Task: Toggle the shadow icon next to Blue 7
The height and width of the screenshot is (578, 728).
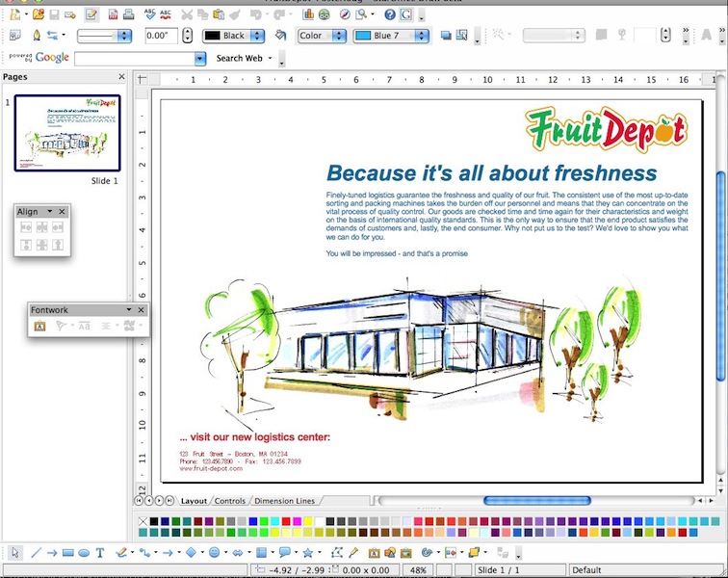Action: click(446, 36)
